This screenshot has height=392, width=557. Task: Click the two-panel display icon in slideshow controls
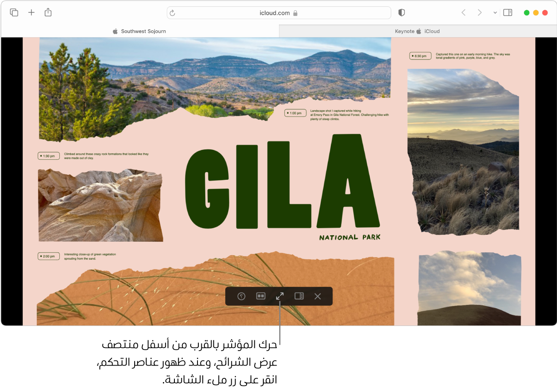[x=261, y=296]
